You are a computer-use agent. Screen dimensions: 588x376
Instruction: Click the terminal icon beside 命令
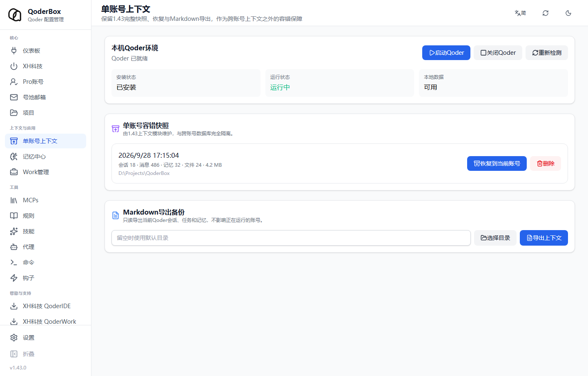[x=14, y=262]
